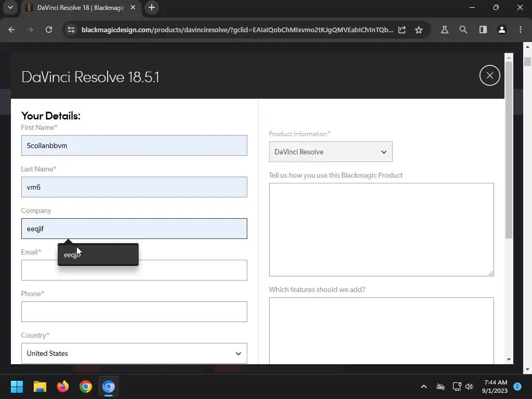Open active Chromium taskbar icon
Viewport: 532px width, 399px height.
click(109, 387)
